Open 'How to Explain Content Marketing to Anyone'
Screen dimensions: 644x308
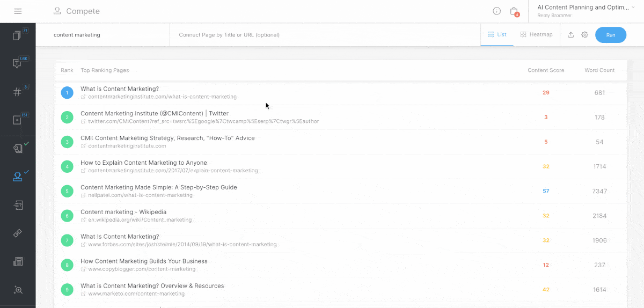pos(144,163)
